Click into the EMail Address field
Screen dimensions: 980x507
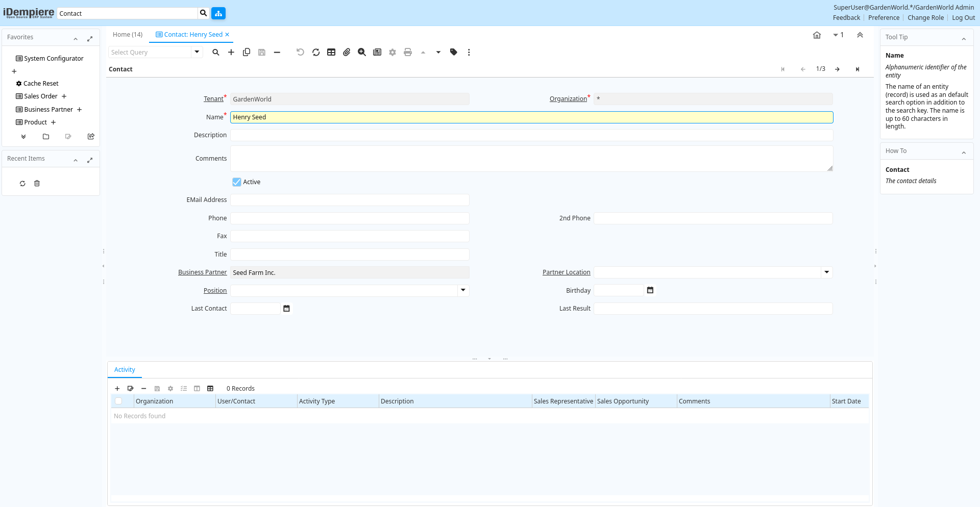pos(350,200)
